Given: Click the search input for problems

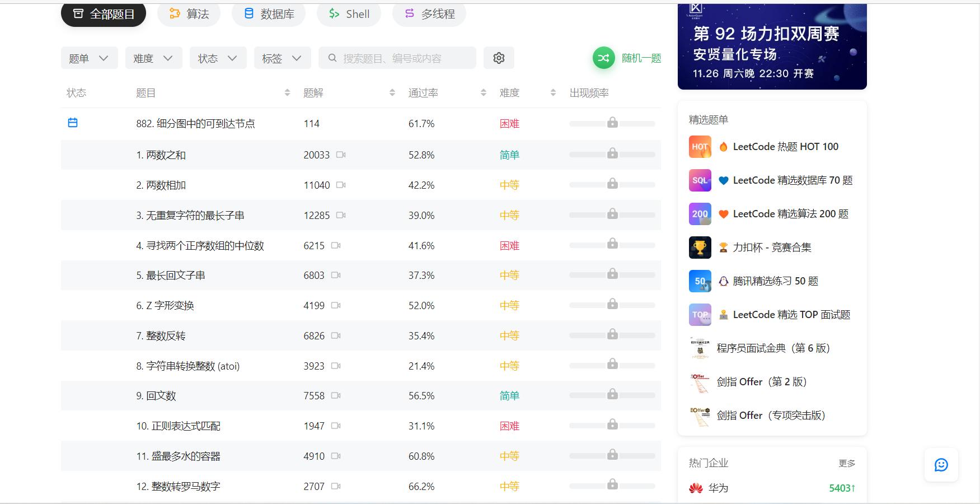Looking at the screenshot, I should (397, 58).
